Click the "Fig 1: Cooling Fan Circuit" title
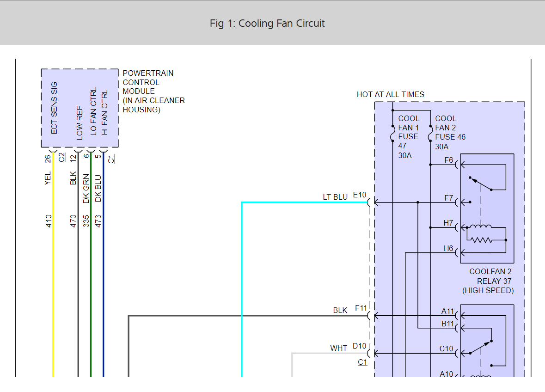The height and width of the screenshot is (392, 545). coord(267,23)
